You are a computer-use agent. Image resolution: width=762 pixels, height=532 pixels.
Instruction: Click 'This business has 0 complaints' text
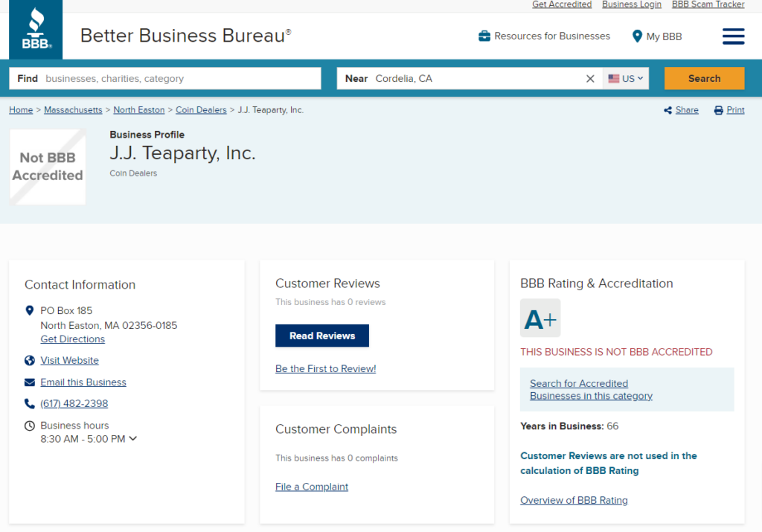[336, 458]
